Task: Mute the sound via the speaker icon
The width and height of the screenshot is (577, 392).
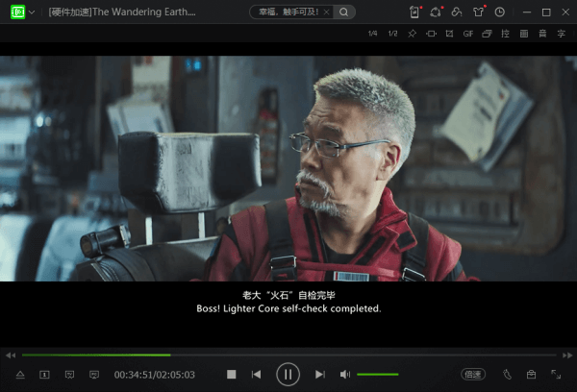Action: [345, 375]
